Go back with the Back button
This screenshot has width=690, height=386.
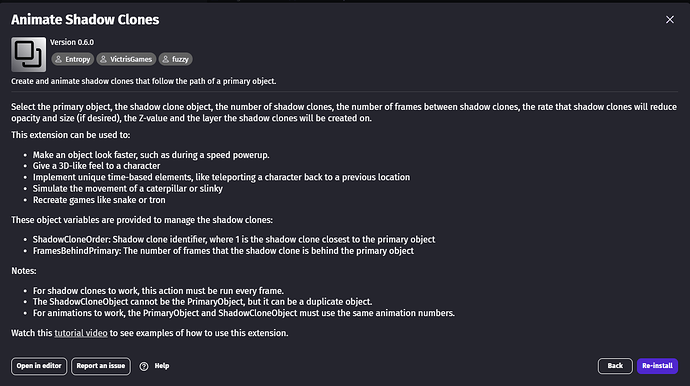tap(615, 366)
